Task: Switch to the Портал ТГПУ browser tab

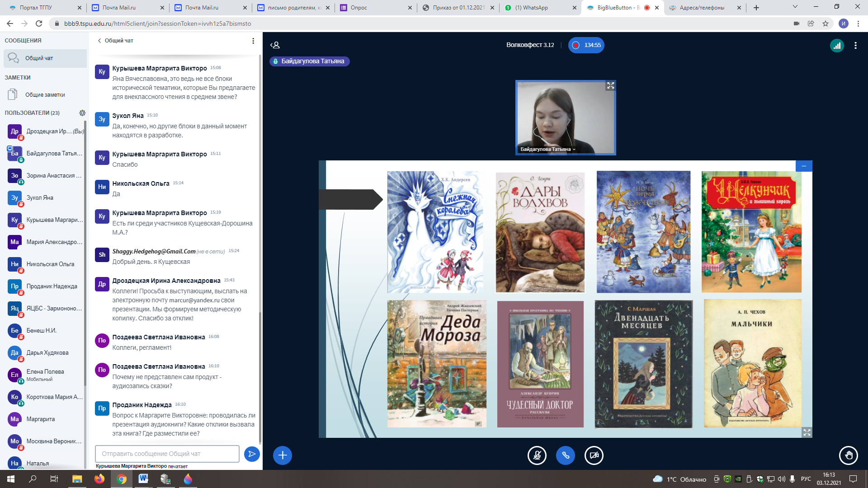Action: [x=44, y=8]
